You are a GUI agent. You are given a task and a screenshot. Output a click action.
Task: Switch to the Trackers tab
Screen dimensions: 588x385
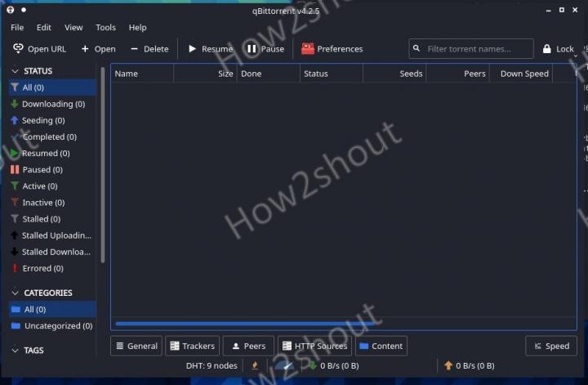pos(193,346)
